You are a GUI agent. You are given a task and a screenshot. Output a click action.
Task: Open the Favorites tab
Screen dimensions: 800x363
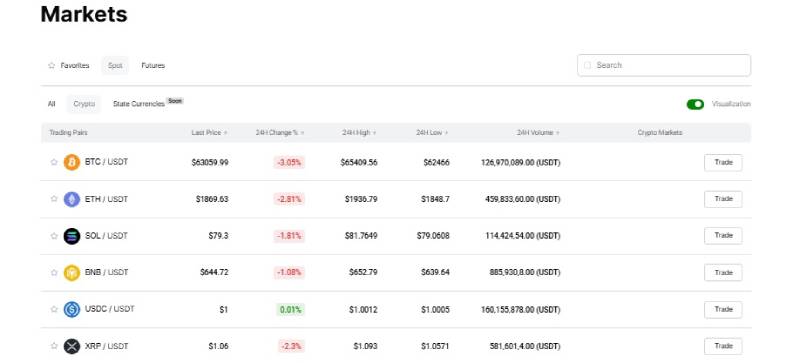pyautogui.click(x=69, y=65)
